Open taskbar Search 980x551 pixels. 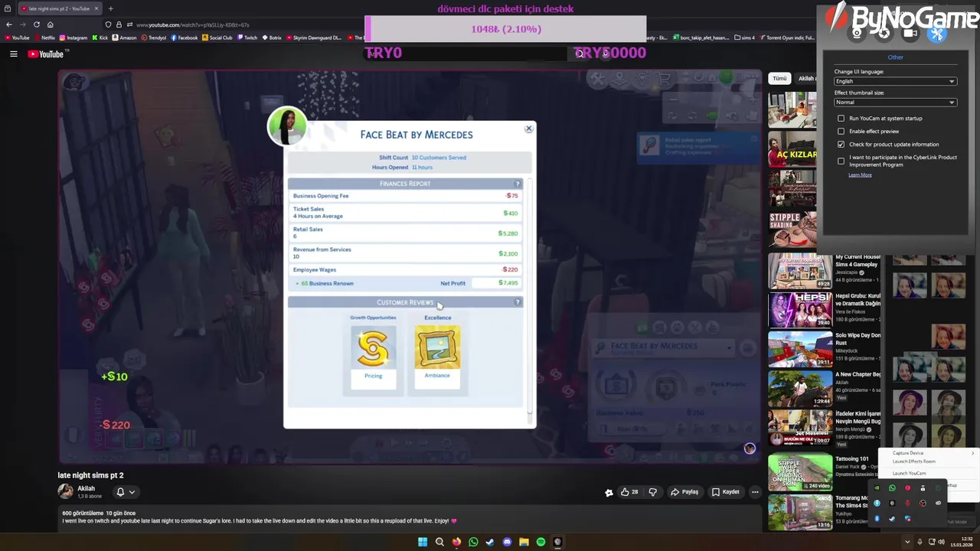[x=439, y=542]
